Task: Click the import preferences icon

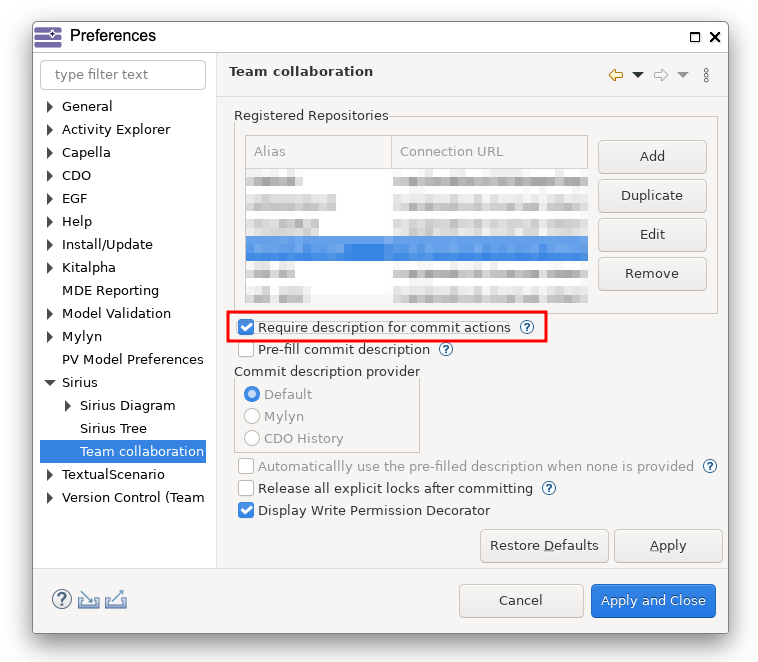Action: point(88,600)
